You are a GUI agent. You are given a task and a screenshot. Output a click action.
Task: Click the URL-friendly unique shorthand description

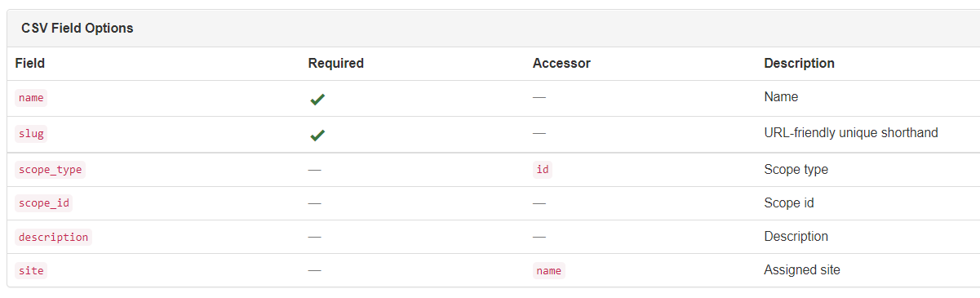coord(851,132)
